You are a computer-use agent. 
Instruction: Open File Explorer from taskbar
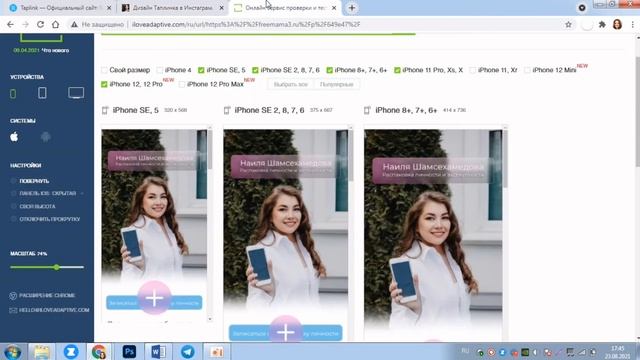point(41,352)
